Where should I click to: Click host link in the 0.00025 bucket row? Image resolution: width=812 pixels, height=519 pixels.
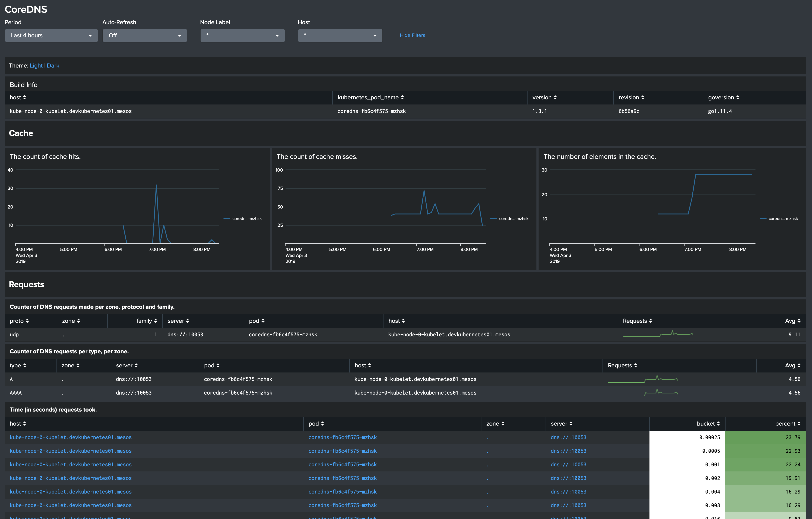(71, 437)
